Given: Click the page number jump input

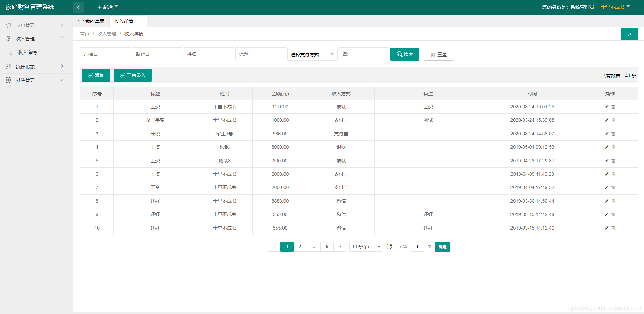Looking at the screenshot, I should pos(417,247).
